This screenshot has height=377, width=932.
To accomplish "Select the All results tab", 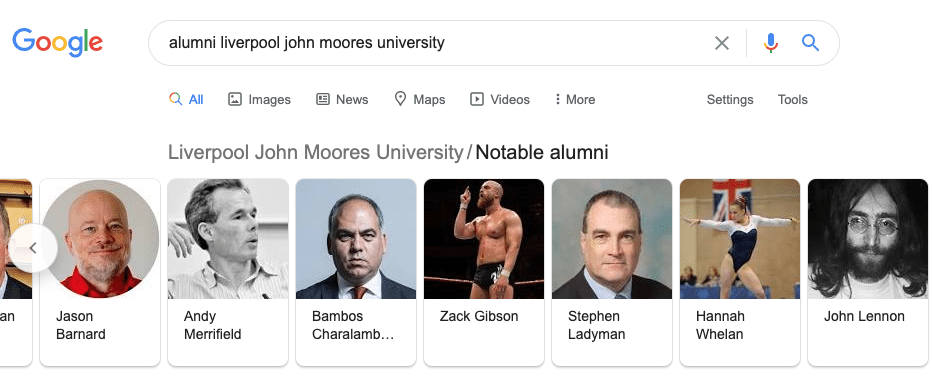I will 186,99.
